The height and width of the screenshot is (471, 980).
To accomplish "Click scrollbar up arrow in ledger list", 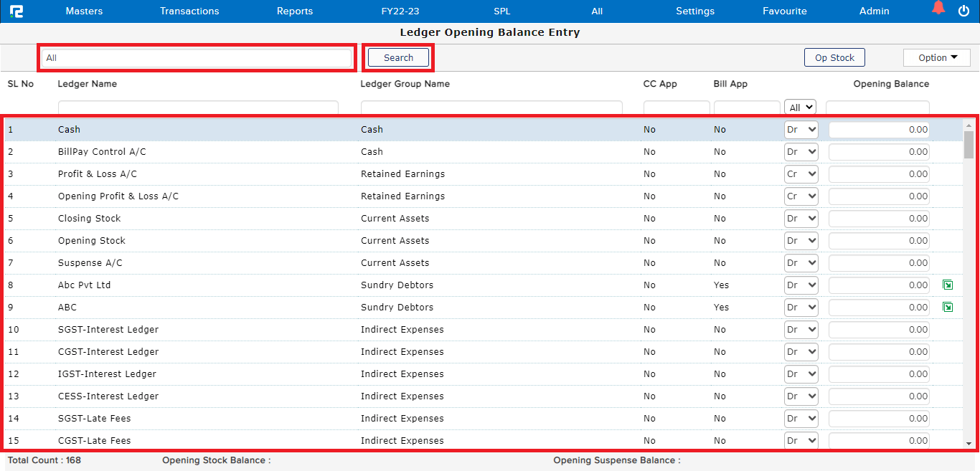I will point(969,125).
